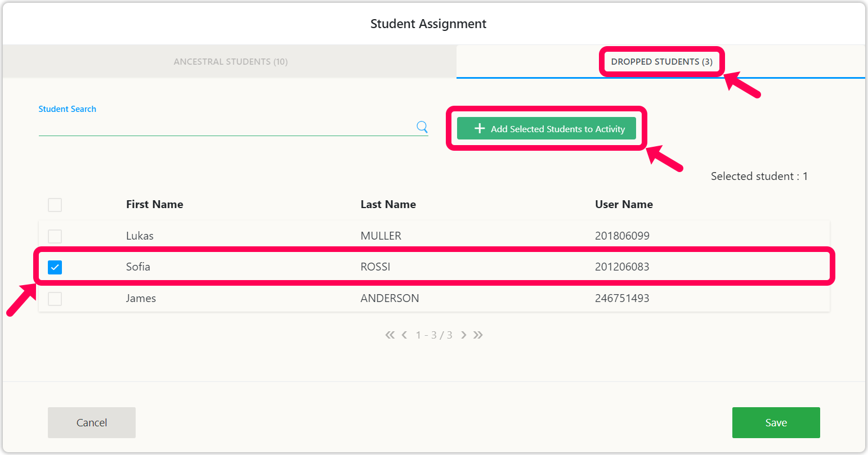This screenshot has width=868, height=455.
Task: Click the username 201806099
Action: (x=622, y=236)
